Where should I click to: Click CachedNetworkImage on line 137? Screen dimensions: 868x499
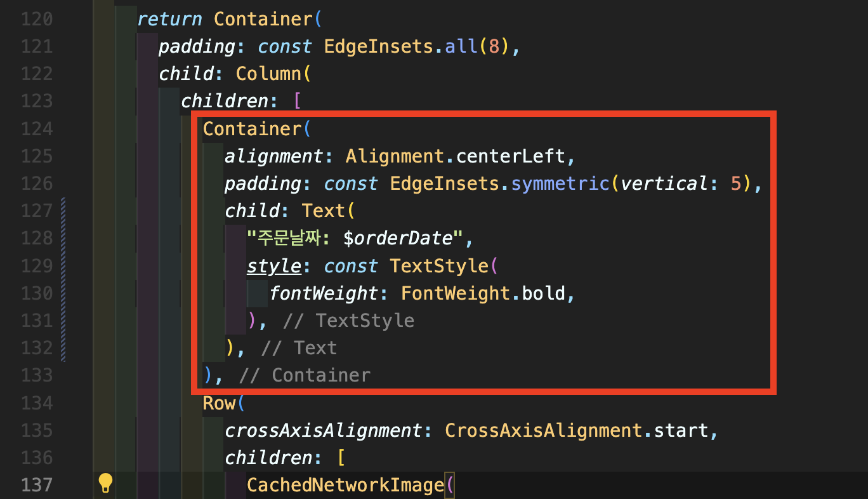345,485
